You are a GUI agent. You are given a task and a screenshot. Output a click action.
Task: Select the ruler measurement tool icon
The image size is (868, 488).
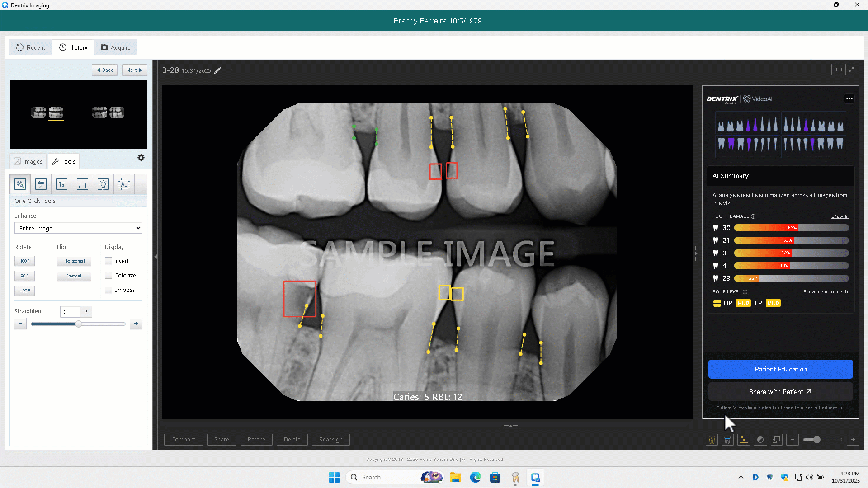[x=62, y=184]
